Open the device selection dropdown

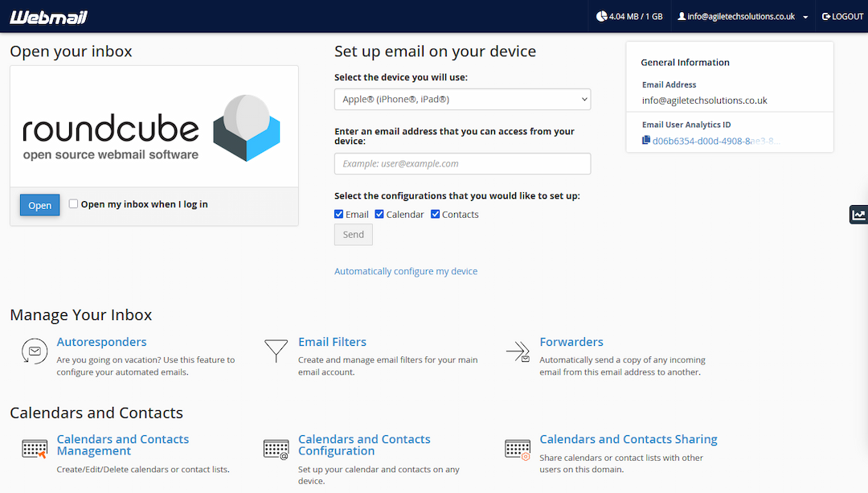pos(462,99)
